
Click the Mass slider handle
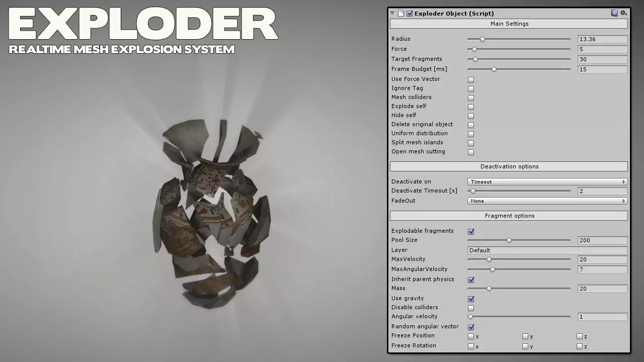pyautogui.click(x=489, y=289)
